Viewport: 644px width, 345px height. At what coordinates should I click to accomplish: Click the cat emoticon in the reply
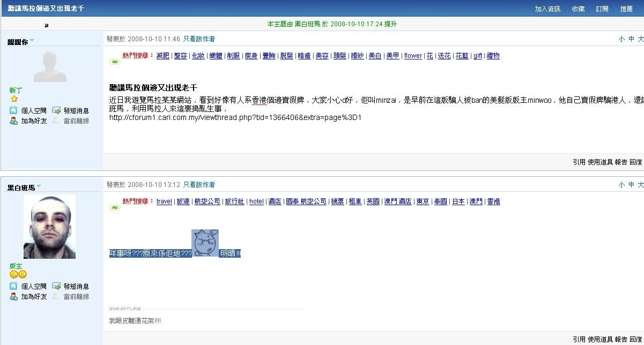(205, 243)
